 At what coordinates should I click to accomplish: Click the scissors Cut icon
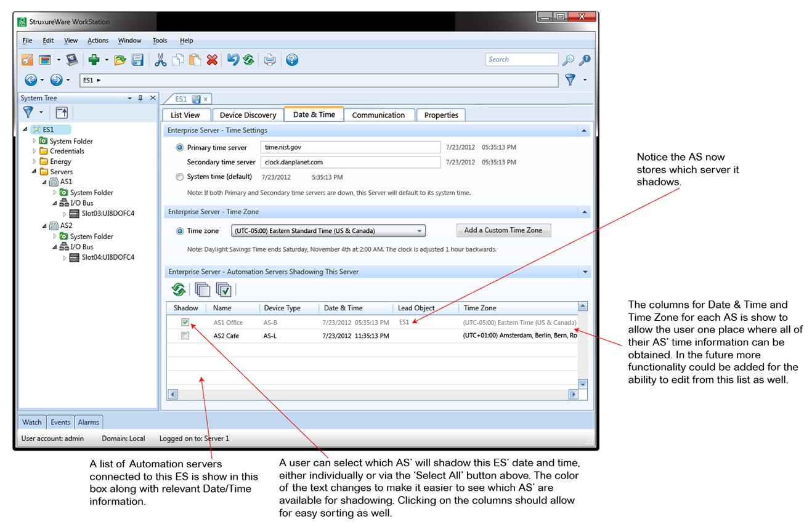click(161, 60)
